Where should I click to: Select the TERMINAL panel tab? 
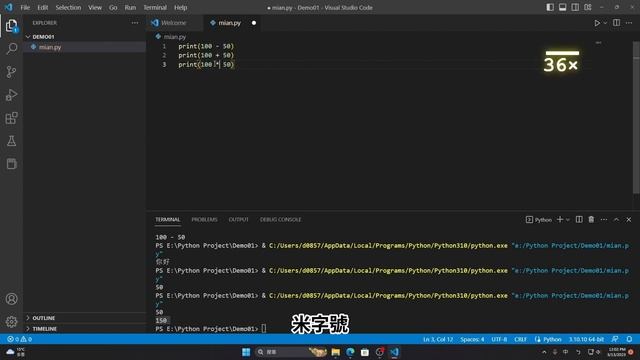click(x=167, y=220)
